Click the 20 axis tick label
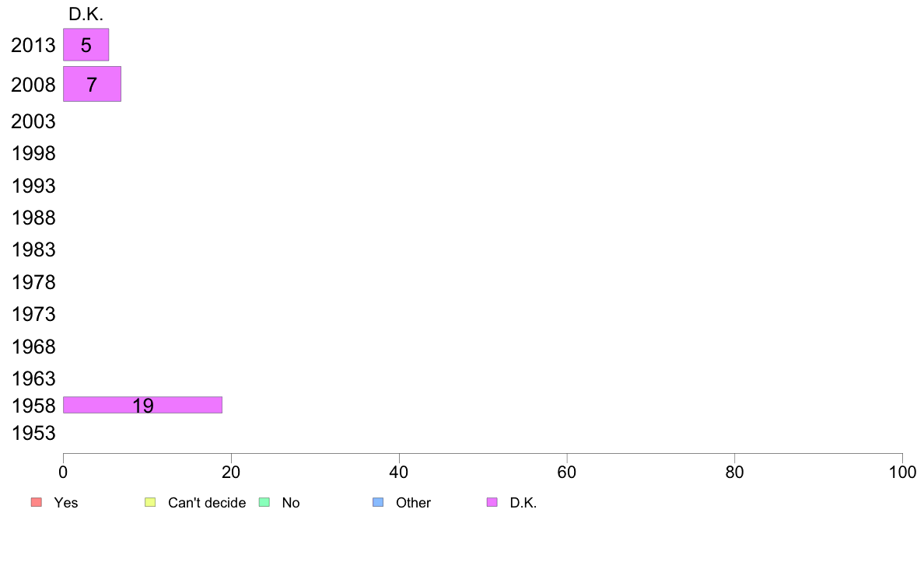Image resolution: width=924 pixels, height=572 pixels. [x=231, y=473]
